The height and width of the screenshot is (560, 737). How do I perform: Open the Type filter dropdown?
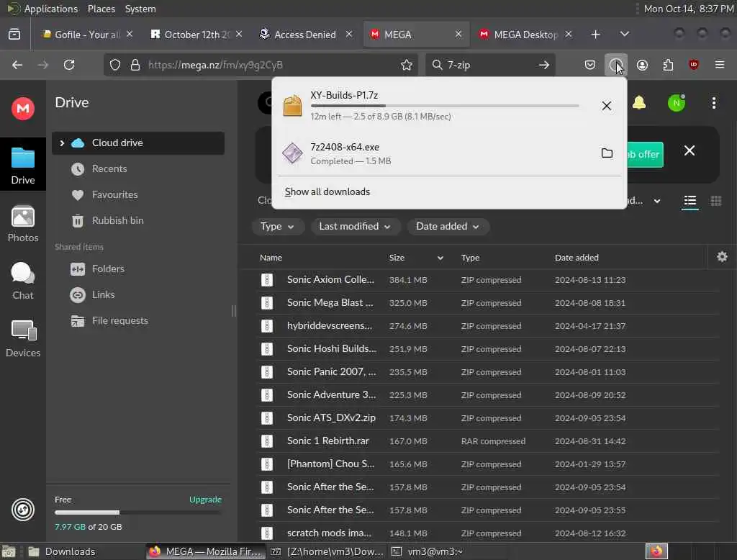tap(277, 227)
